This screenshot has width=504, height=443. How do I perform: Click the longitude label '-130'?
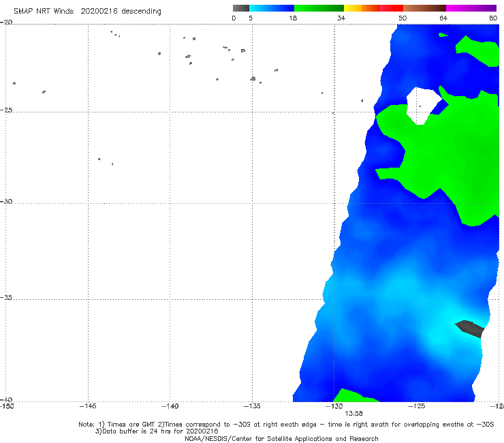click(334, 406)
